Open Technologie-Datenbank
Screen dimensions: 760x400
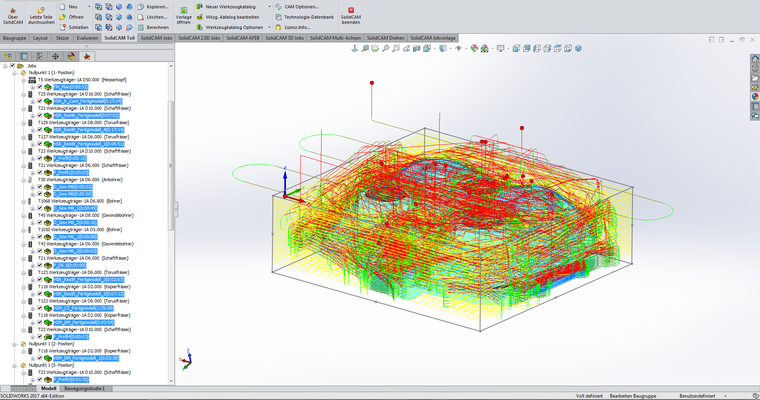[x=304, y=17]
